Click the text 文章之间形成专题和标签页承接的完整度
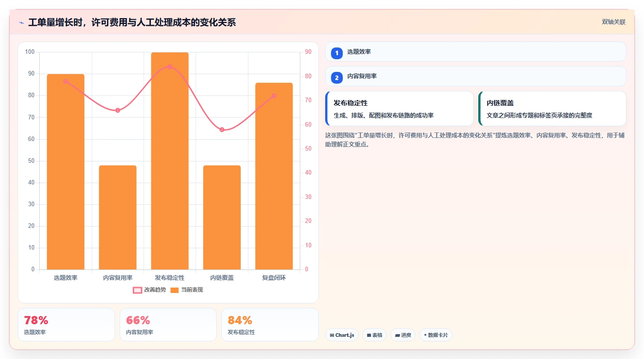 tap(539, 116)
